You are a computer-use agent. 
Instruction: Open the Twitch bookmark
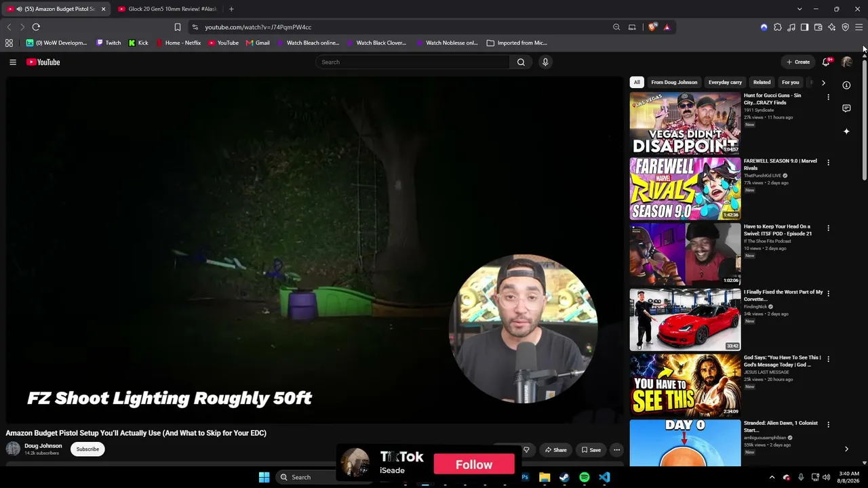pyautogui.click(x=108, y=43)
